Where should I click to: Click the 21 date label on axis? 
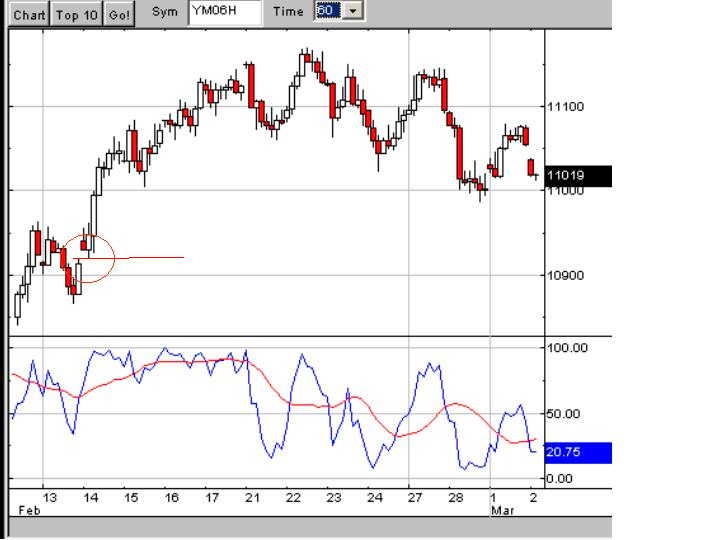252,498
